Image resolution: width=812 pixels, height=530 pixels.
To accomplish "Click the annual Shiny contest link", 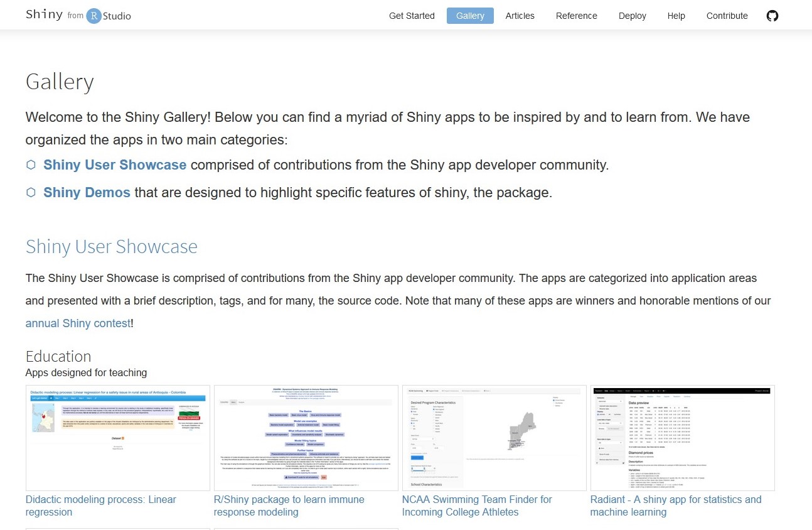I will 77,323.
